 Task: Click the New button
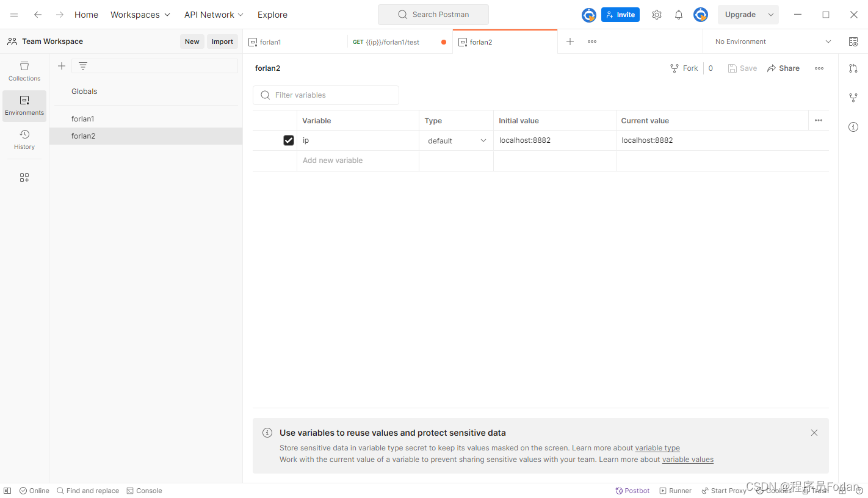coord(192,41)
